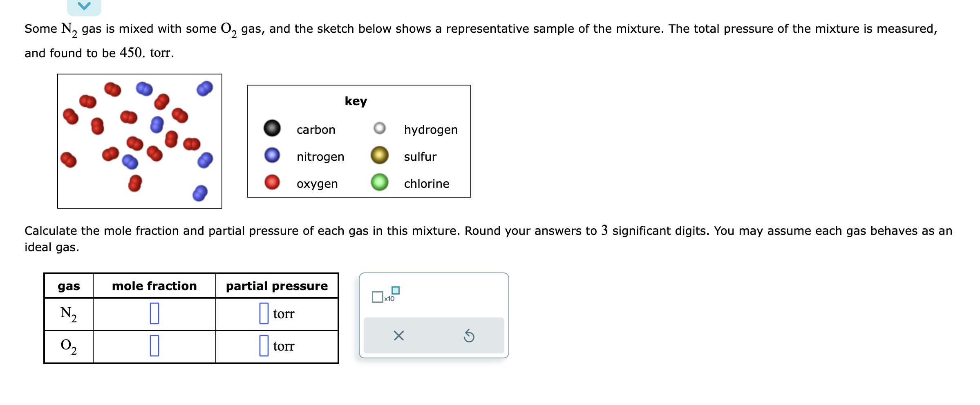Click inside the N2 mole fraction field
The image size is (980, 405).
[154, 314]
